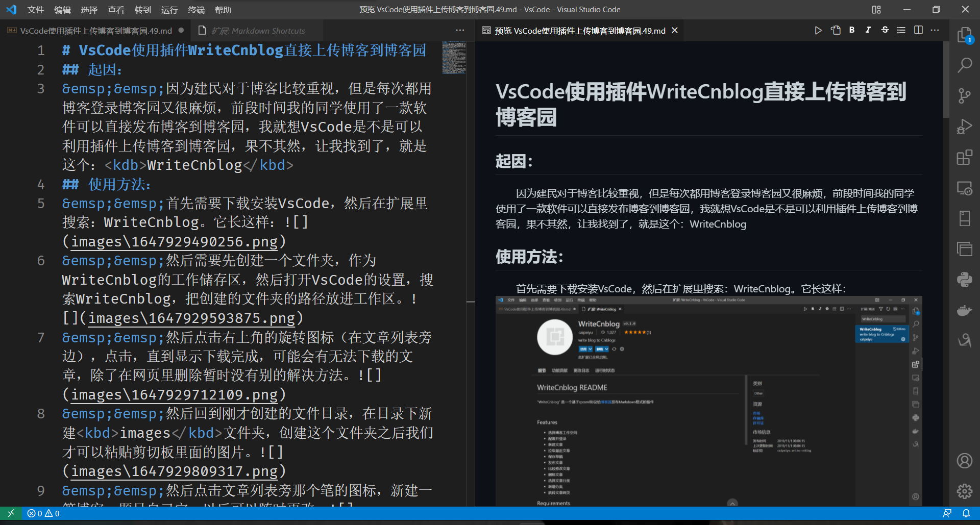Switch to 扩展 Markdown Shortcuts tab
Viewport: 980px width, 525px height.
(258, 31)
